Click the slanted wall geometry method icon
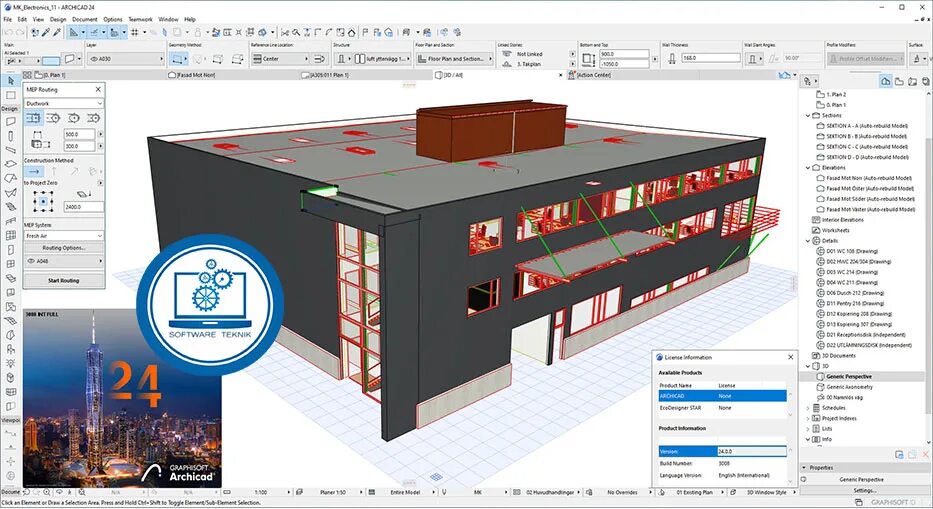The width and height of the screenshot is (933, 509). [x=218, y=59]
